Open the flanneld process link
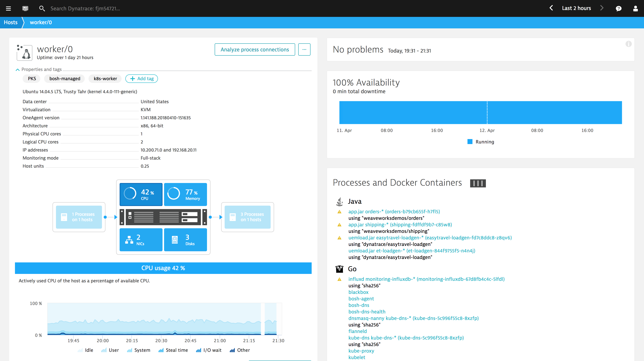This screenshot has height=361, width=644. (x=357, y=331)
